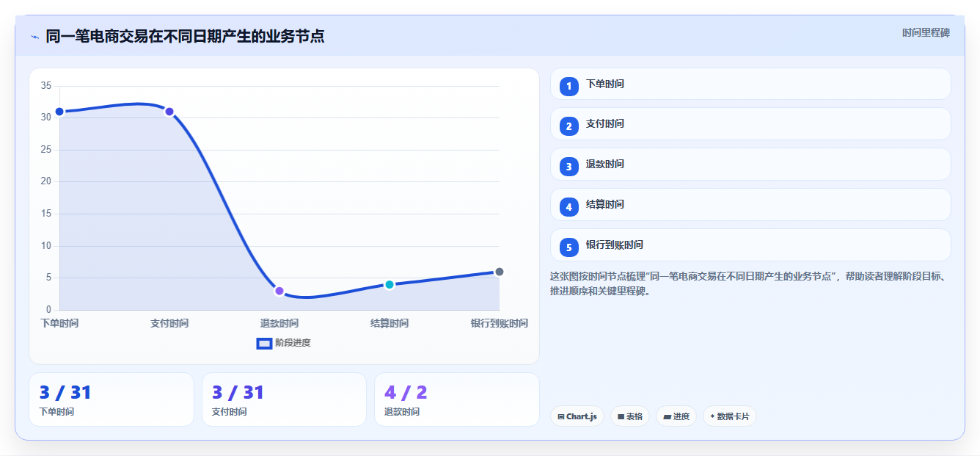This screenshot has width=980, height=456.
Task: Click the 支付时间 data point on chart
Action: point(169,112)
